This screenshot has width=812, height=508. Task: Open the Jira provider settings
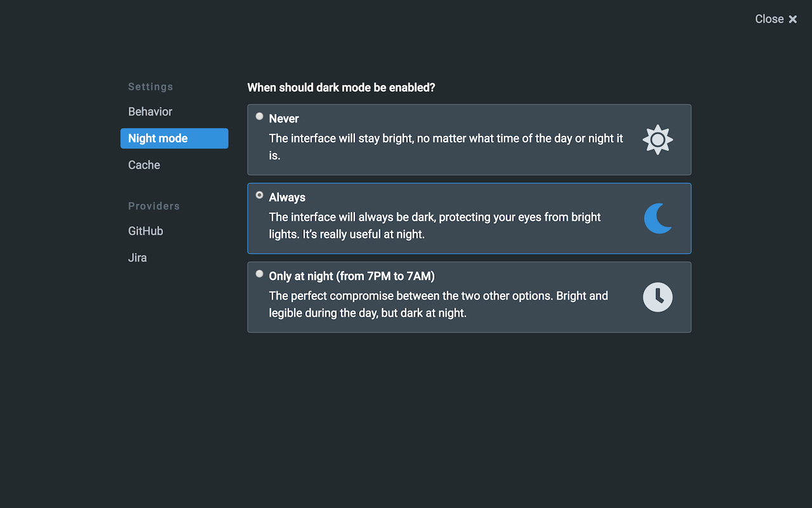pos(138,258)
